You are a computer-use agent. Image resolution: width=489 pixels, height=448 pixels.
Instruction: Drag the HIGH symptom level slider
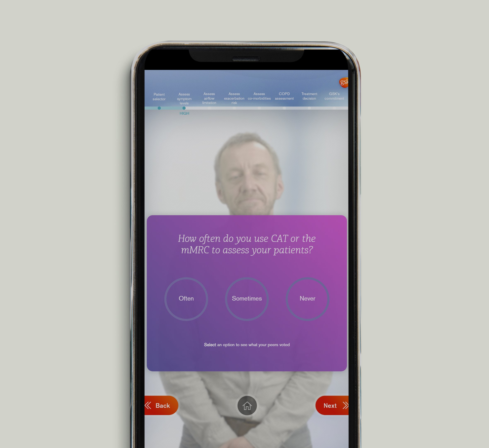pyautogui.click(x=184, y=108)
